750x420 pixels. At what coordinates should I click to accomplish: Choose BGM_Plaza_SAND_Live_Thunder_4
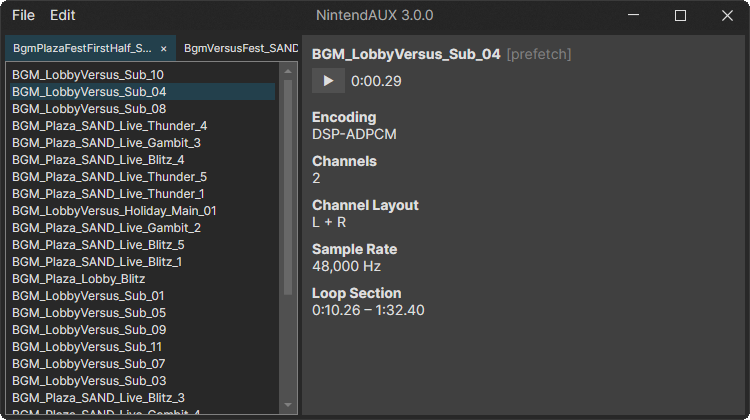click(143, 126)
